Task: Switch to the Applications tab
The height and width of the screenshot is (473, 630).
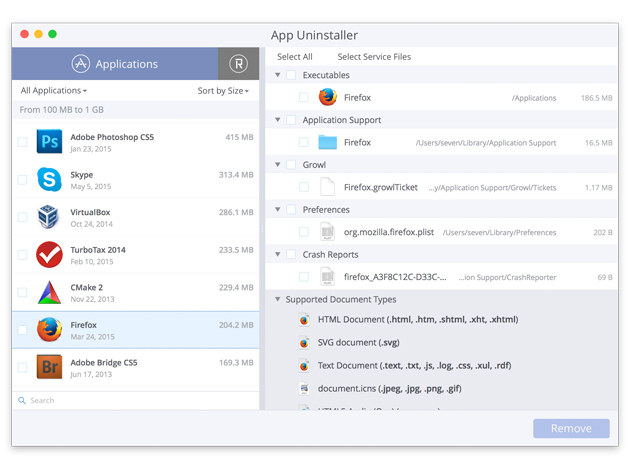Action: pyautogui.click(x=115, y=63)
